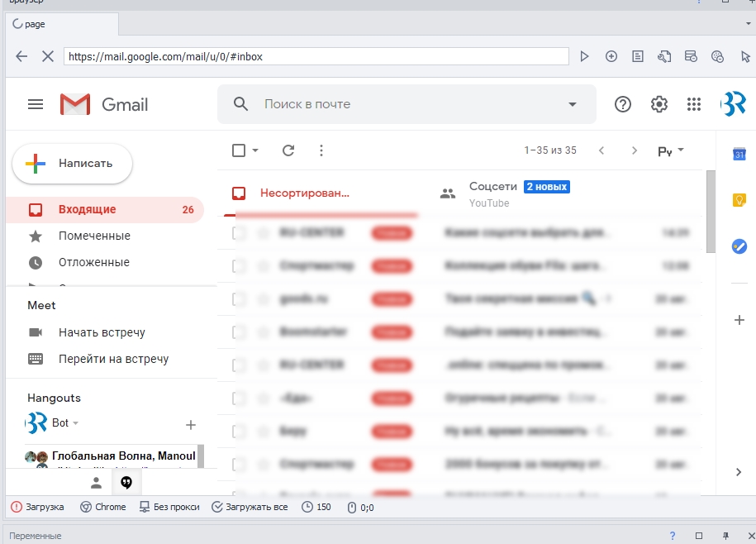Open the Входящие folder
The width and height of the screenshot is (756, 544).
coord(105,209)
